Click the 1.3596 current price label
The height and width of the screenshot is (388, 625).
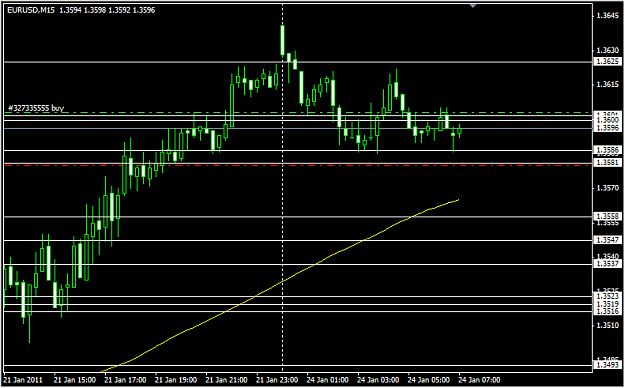pyautogui.click(x=608, y=128)
